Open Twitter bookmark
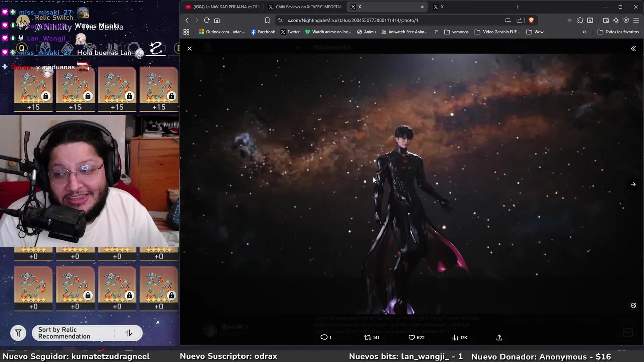Screen dimensions: 644x362 290,32
